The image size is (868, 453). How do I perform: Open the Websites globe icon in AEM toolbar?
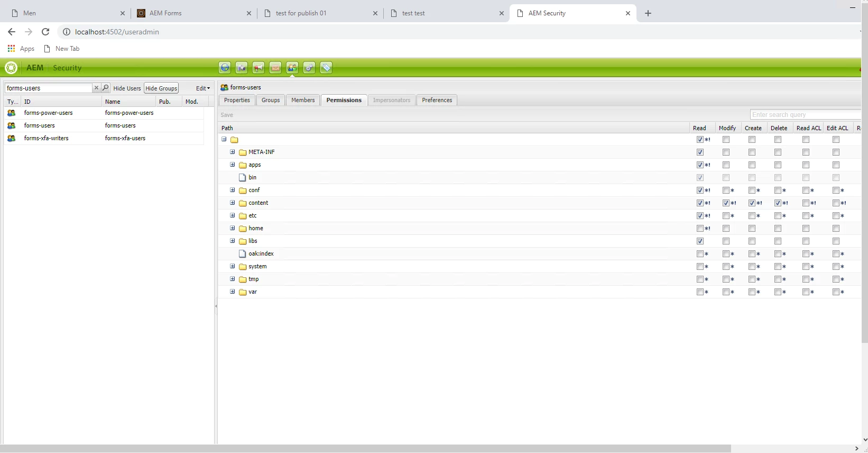tap(225, 68)
